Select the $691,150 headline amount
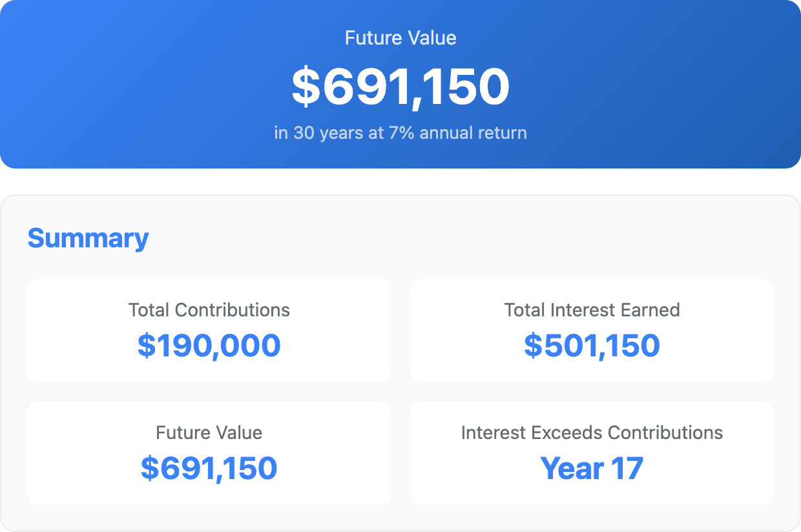This screenshot has width=801, height=532. point(400,85)
